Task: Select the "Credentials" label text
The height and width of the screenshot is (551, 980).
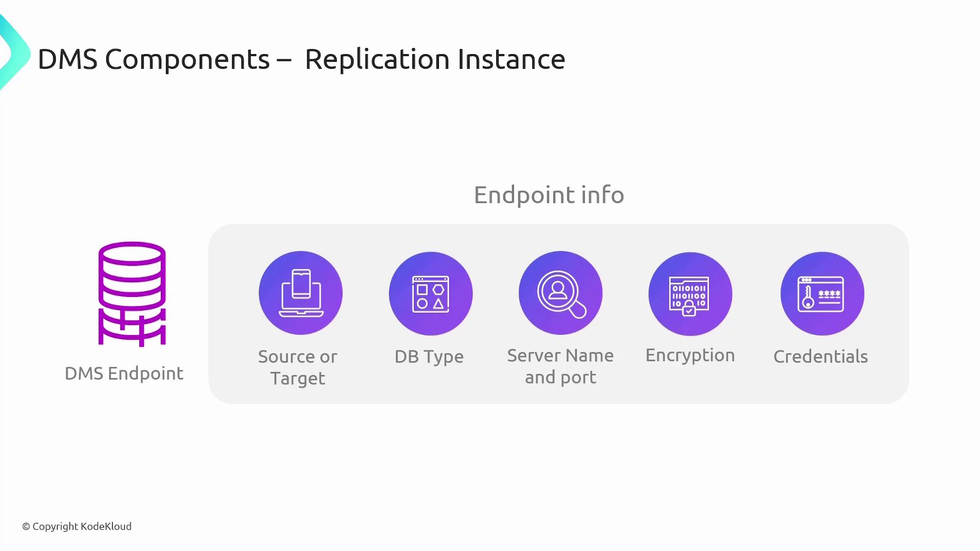Action: click(x=820, y=357)
